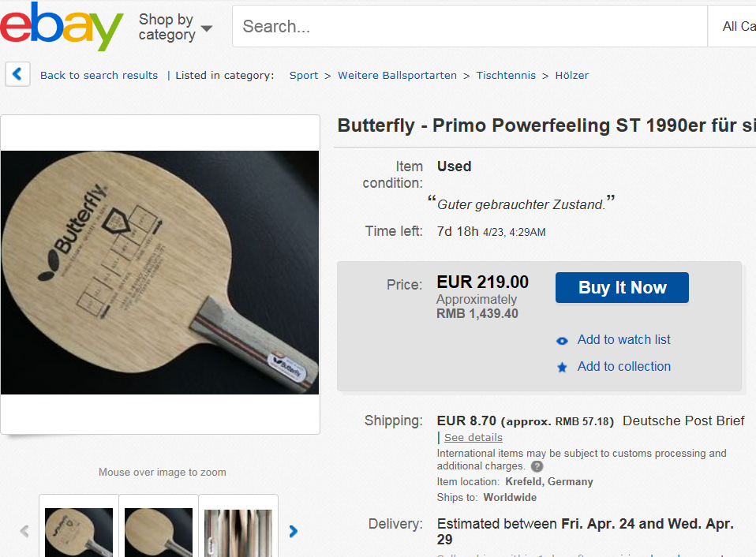Screen dimensions: 756x557
Task: Click the search input field
Action: pyautogui.click(x=470, y=27)
